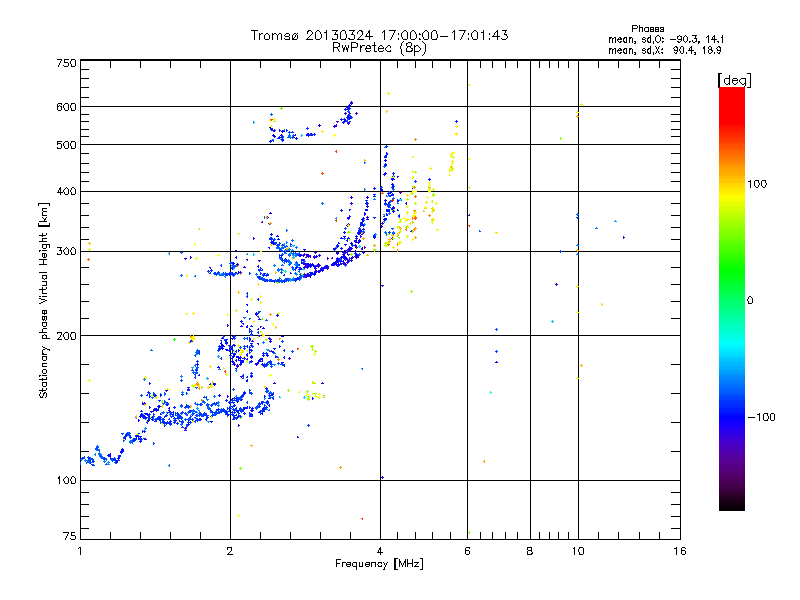
Task: Click the x-axis tick label '16'
Action: [x=680, y=551]
